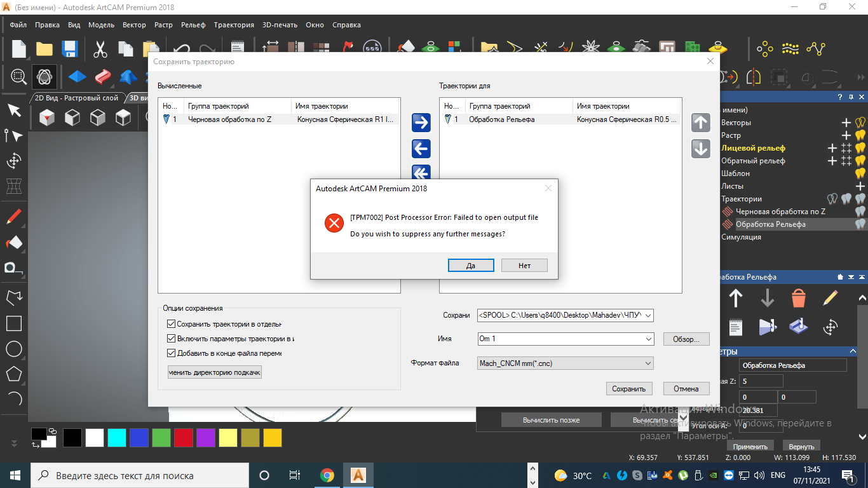Toggle visibility bulb for Шаблон

point(860,173)
